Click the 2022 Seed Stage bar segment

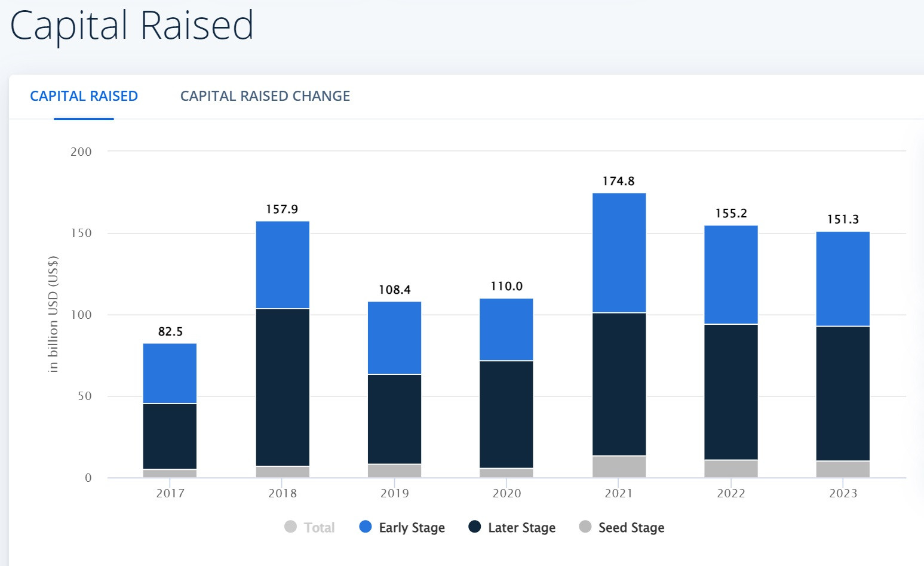(x=731, y=469)
